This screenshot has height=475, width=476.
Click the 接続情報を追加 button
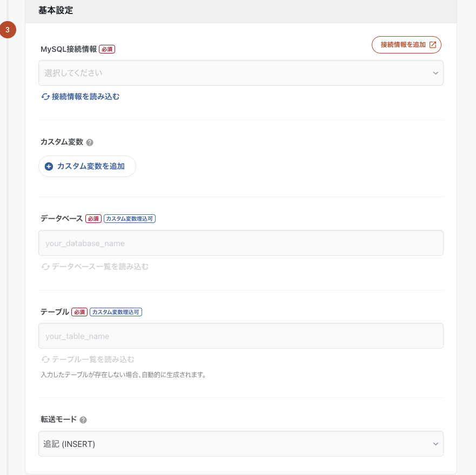point(406,45)
